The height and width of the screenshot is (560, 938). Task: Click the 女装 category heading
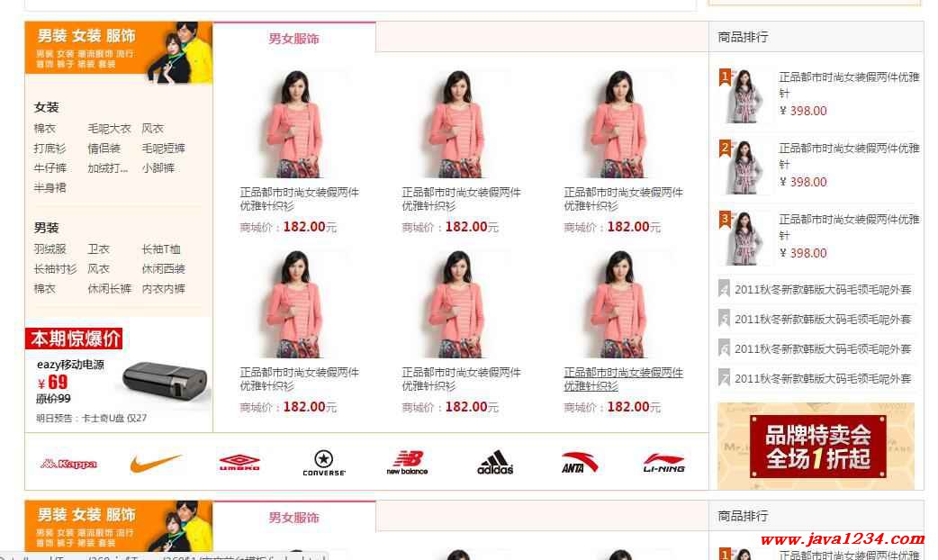click(47, 107)
